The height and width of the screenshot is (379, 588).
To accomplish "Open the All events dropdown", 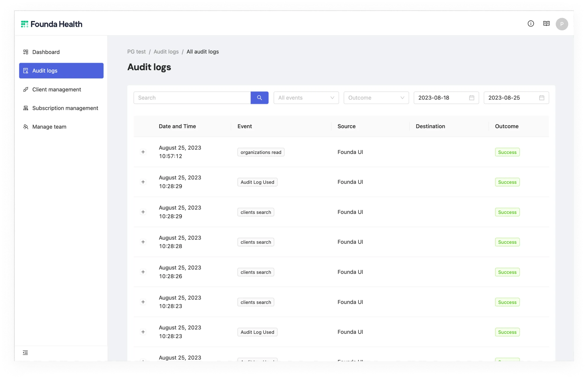I will tap(306, 98).
